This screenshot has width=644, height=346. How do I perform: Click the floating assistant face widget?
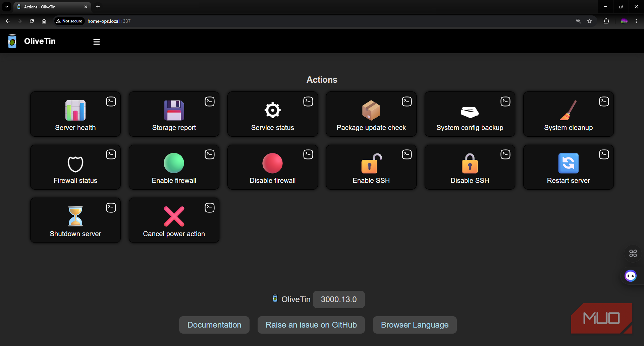(x=631, y=276)
